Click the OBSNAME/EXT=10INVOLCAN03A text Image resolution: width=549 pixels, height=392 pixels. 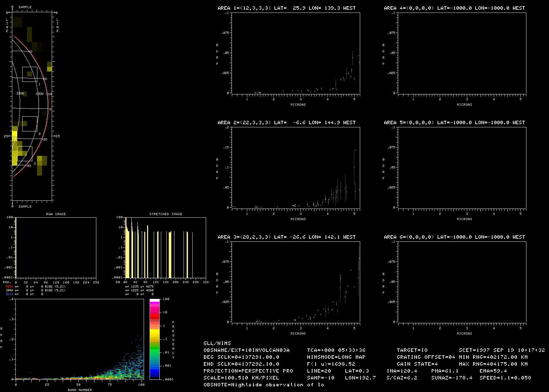pyautogui.click(x=247, y=350)
